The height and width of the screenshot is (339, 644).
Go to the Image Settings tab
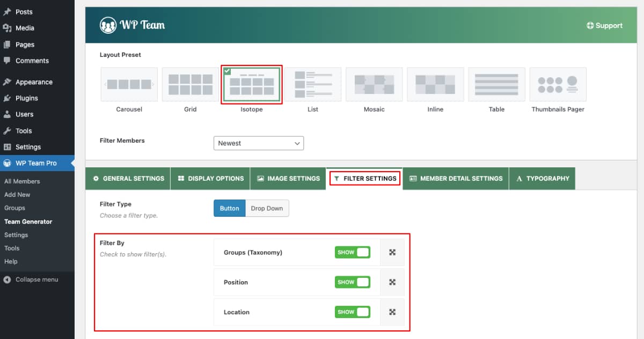point(288,179)
